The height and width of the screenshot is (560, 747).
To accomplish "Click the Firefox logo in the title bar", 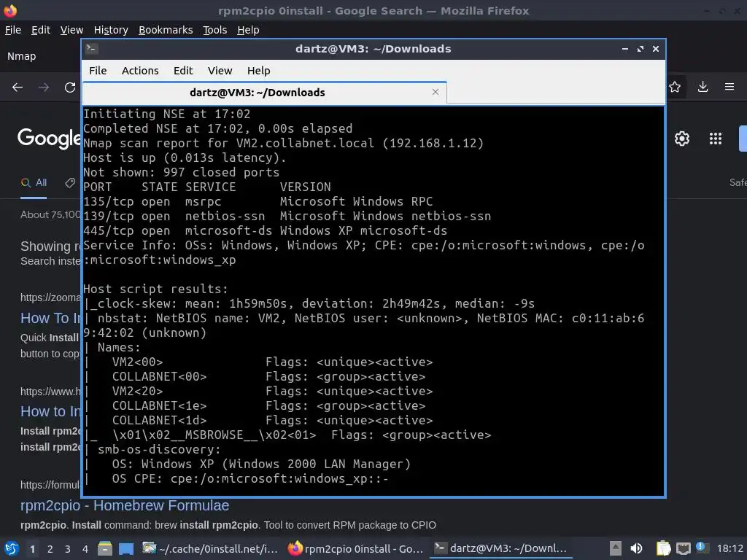I will [x=10, y=10].
